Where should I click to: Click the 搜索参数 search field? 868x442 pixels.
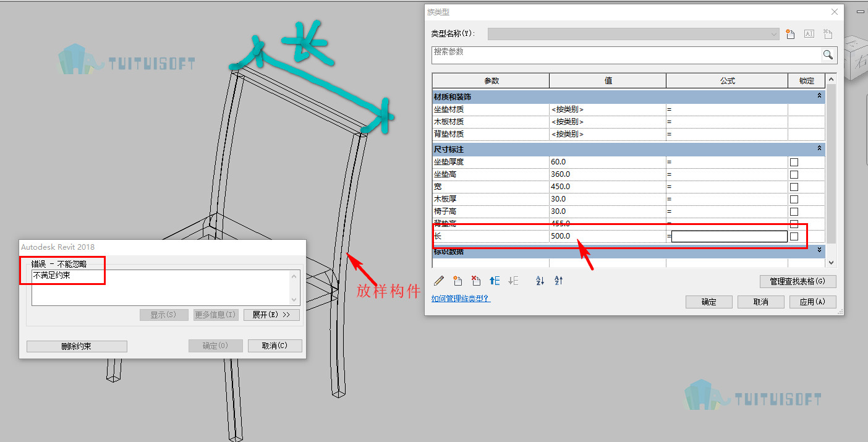click(626, 55)
